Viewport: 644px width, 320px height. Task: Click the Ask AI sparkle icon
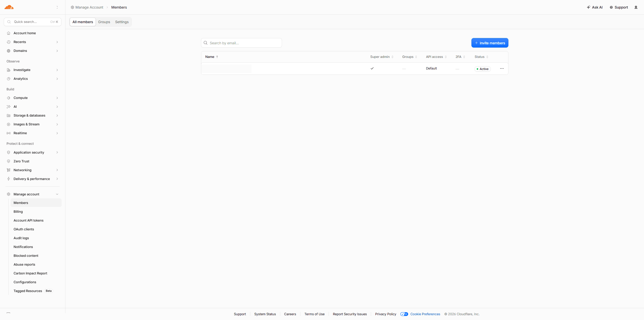tap(588, 7)
